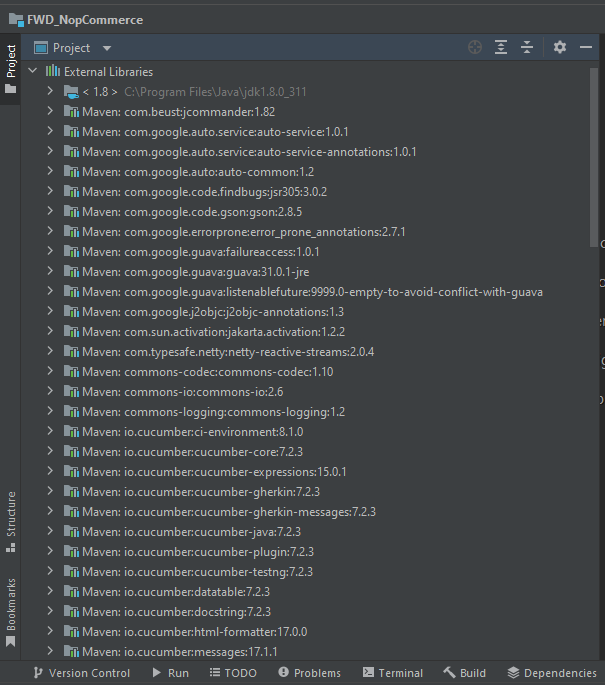Viewport: 605px width, 685px height.
Task: Open the Structure side tab
Action: [x=10, y=522]
